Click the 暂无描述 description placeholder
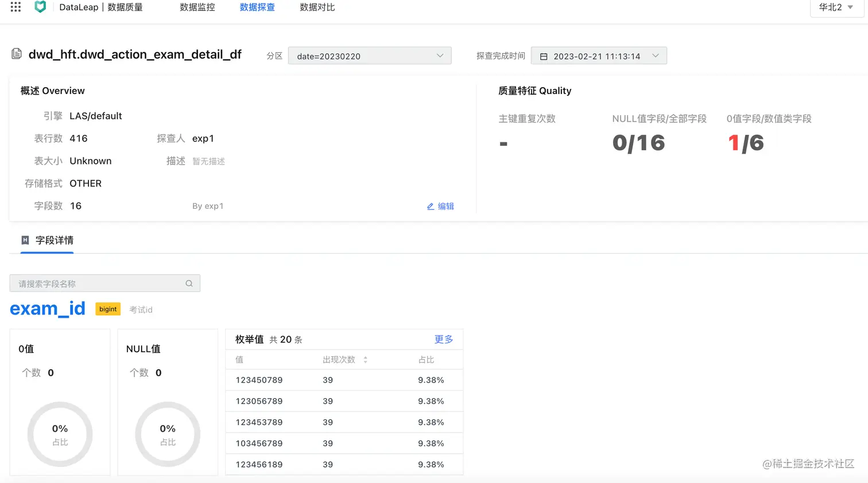Screen dimensions: 868x483 tap(208, 161)
